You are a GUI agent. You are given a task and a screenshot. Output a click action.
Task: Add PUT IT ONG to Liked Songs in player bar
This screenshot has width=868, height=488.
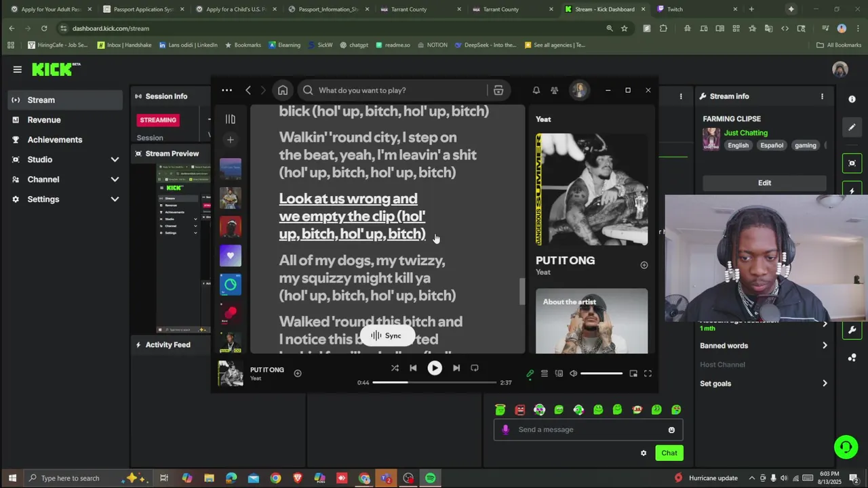tap(298, 373)
